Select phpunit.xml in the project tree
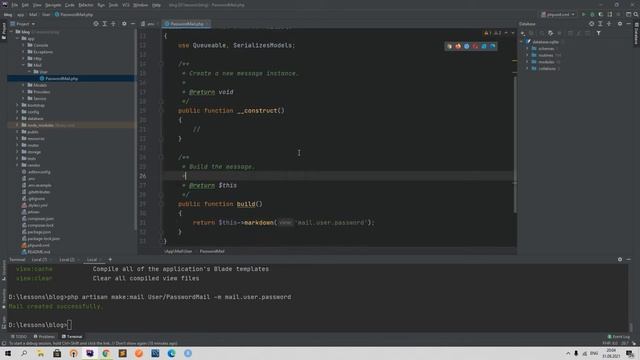Viewport: 640px width, 360px height. pyautogui.click(x=38, y=245)
